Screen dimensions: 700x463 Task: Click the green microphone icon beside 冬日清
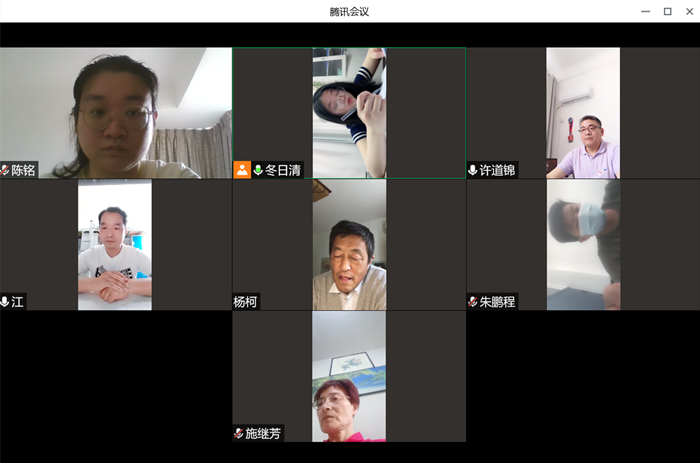258,170
